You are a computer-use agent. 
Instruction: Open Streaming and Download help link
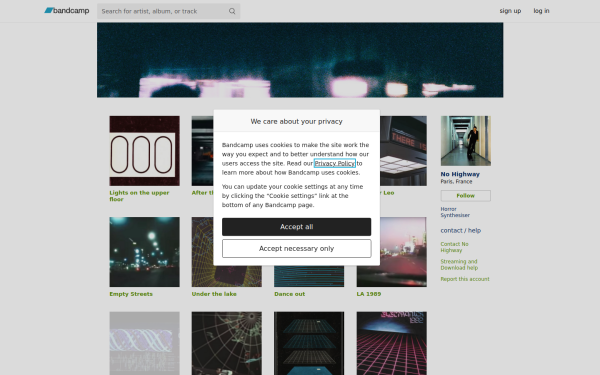(x=459, y=265)
